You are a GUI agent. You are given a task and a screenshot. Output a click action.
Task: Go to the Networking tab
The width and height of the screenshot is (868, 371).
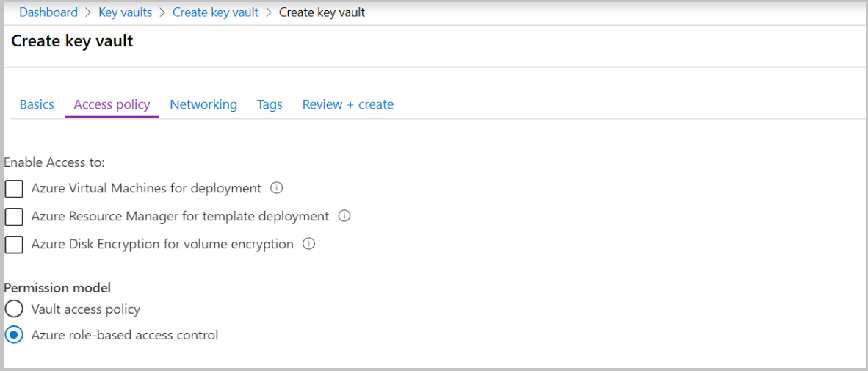tap(203, 104)
